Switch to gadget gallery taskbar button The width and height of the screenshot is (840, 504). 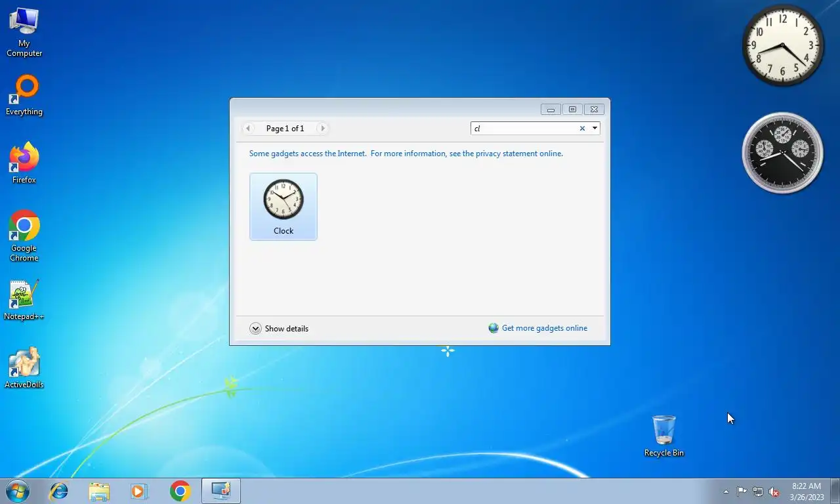tap(221, 491)
